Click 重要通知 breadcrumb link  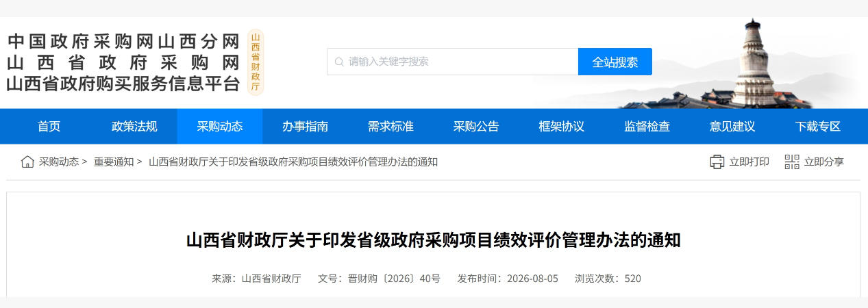114,162
